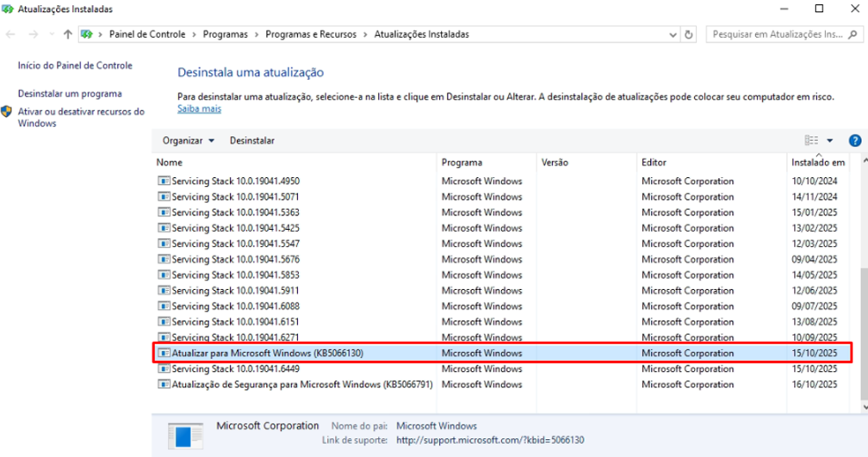Open the help question mark icon
Screen dimensions: 868x457
pyautogui.click(x=855, y=140)
